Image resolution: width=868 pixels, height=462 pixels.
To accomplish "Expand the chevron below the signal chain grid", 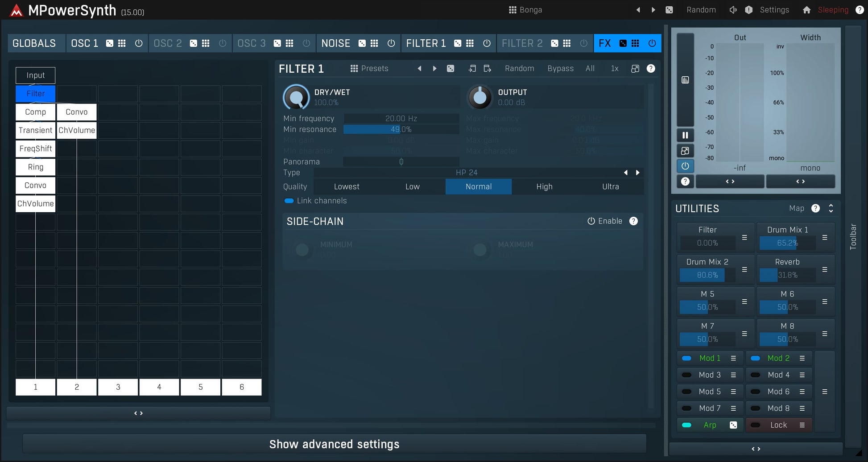I will point(138,412).
